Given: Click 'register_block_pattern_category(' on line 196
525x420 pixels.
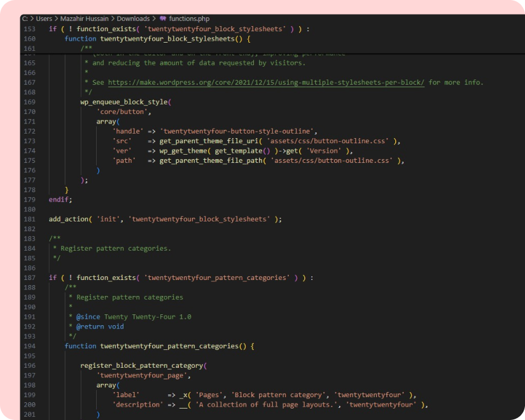Looking at the screenshot, I should point(143,366).
